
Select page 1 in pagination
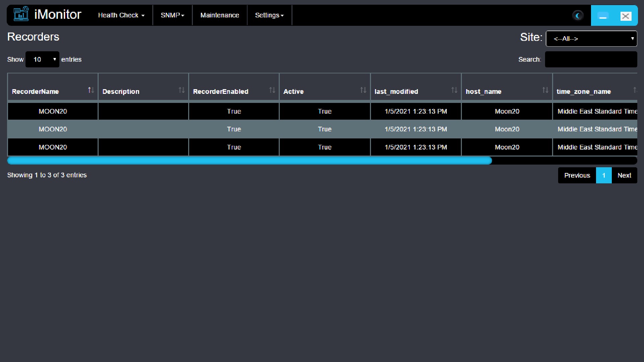[604, 175]
